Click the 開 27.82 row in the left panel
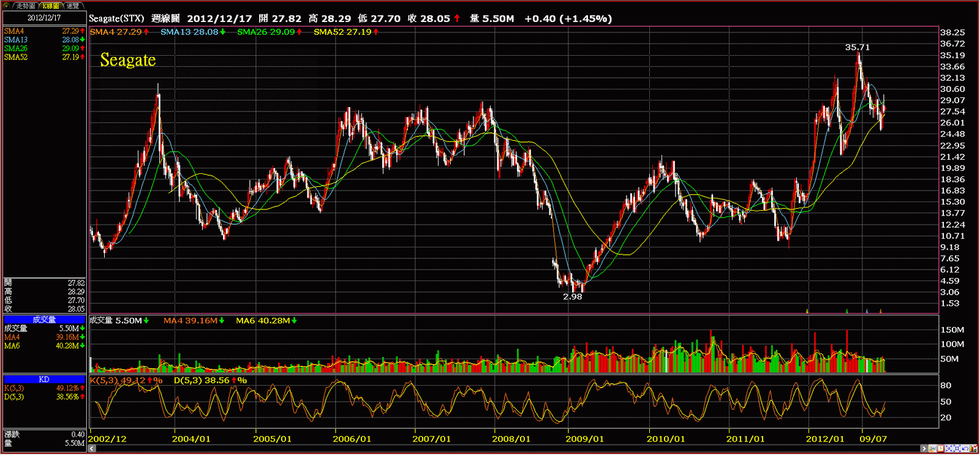 point(44,283)
